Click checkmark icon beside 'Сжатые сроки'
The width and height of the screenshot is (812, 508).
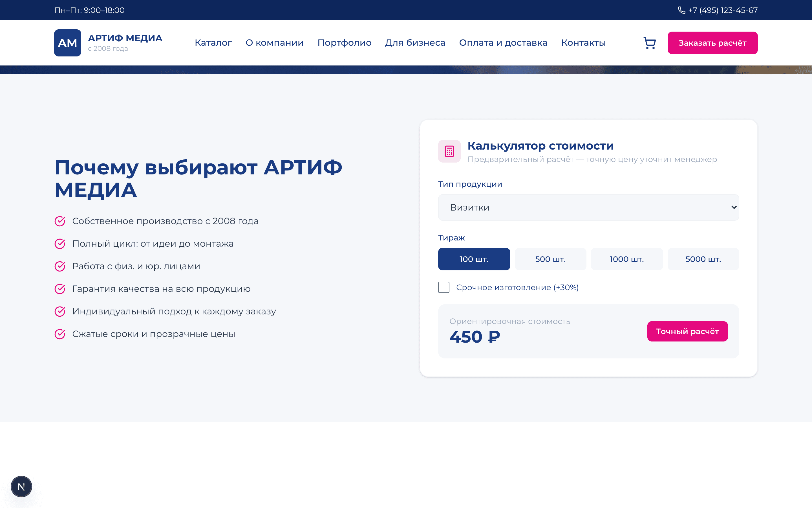[60, 334]
